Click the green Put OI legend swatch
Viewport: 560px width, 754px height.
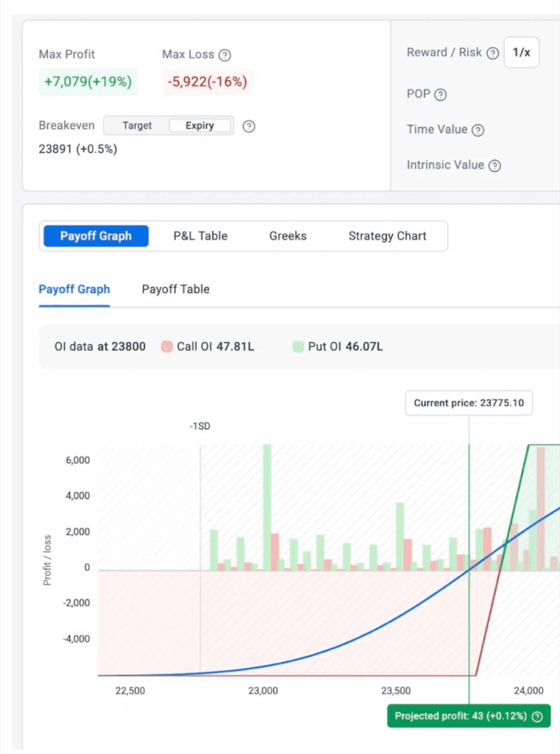[x=298, y=347]
